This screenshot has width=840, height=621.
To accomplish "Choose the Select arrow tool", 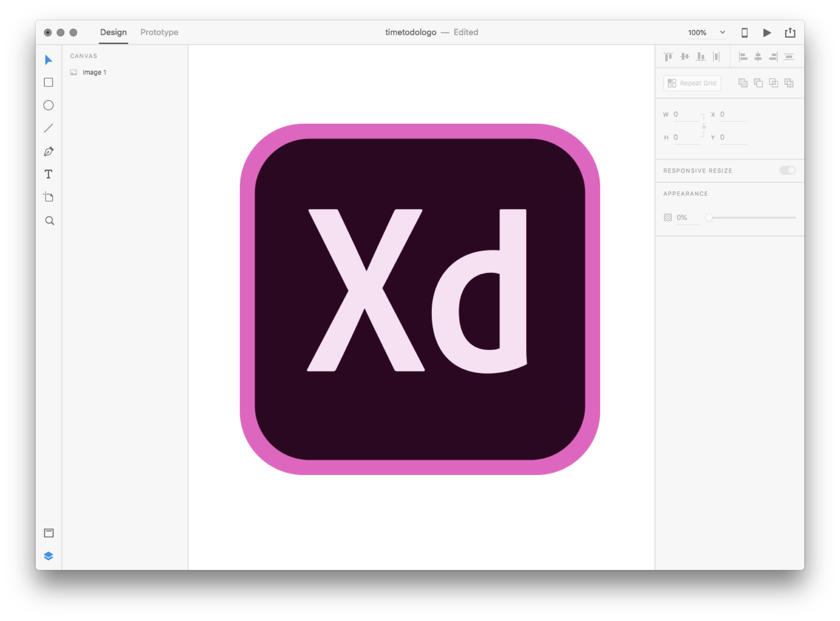I will coord(48,60).
